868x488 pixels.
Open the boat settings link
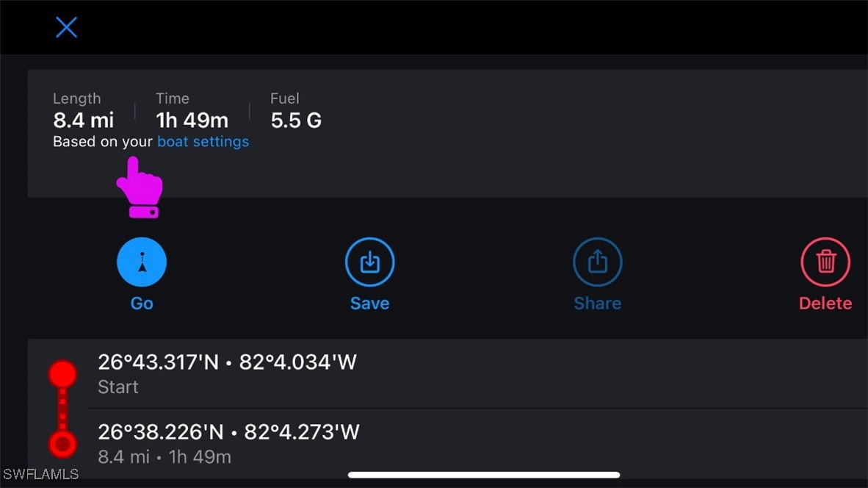click(x=203, y=142)
